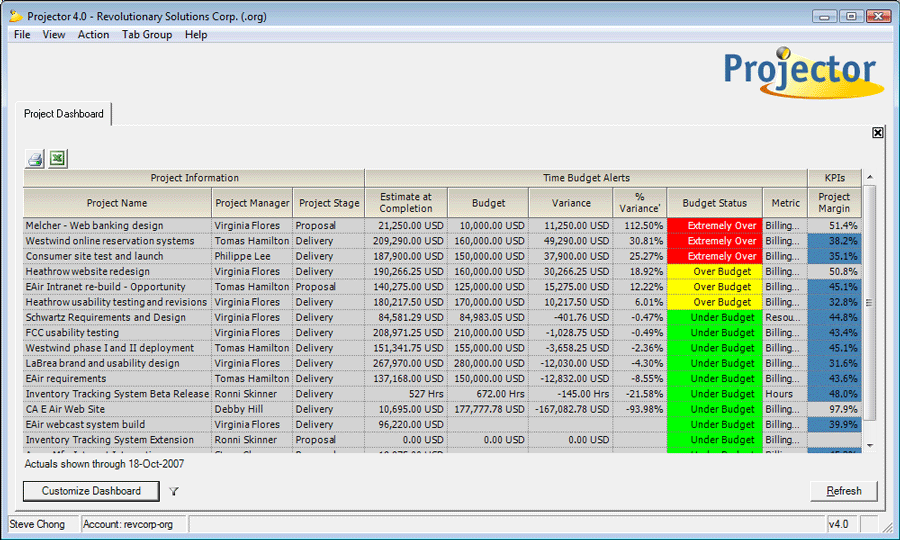Sort by the Project Name column header
900x540 pixels.
click(117, 203)
